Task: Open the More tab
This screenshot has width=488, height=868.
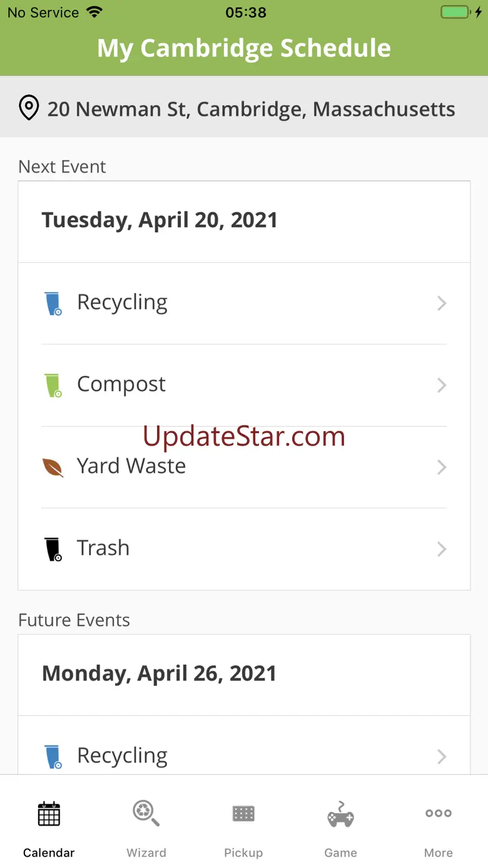Action: tap(438, 827)
